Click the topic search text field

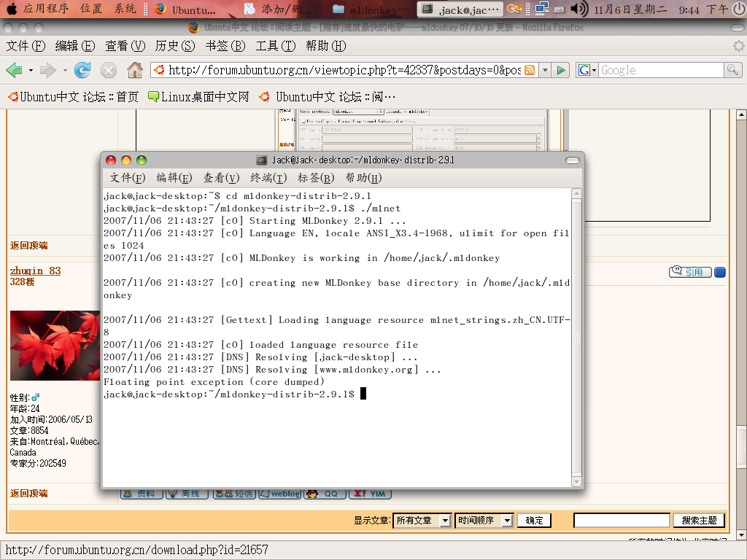pyautogui.click(x=622, y=521)
